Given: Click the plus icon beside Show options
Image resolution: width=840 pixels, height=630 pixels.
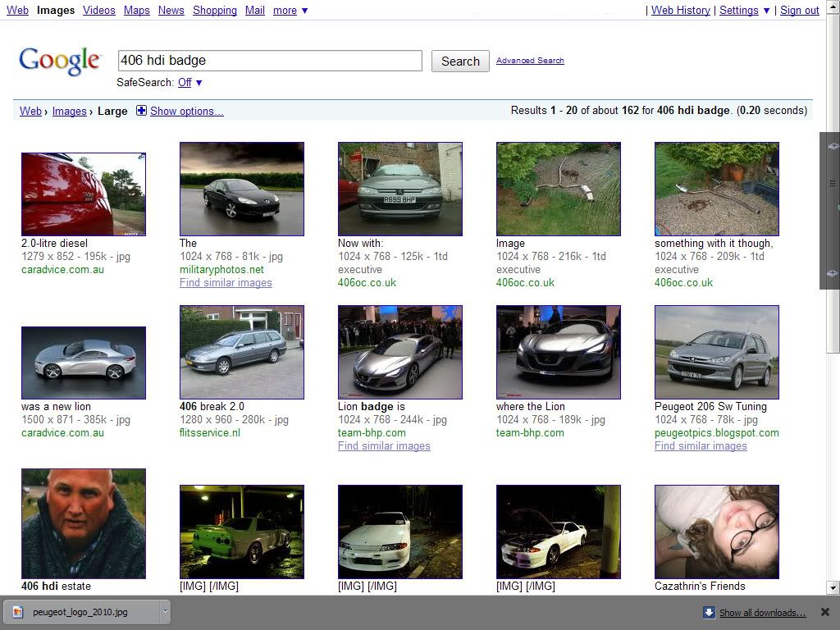Looking at the screenshot, I should [x=141, y=111].
